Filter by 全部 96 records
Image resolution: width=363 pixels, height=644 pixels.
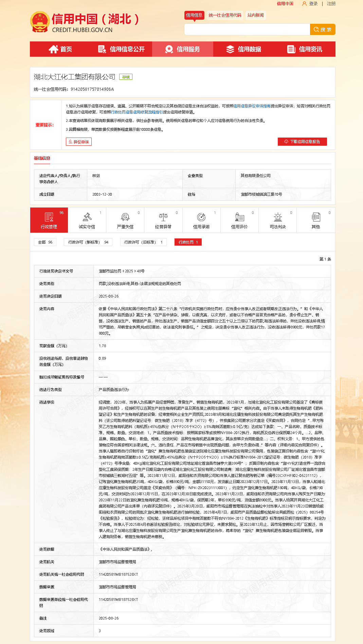click(45, 242)
